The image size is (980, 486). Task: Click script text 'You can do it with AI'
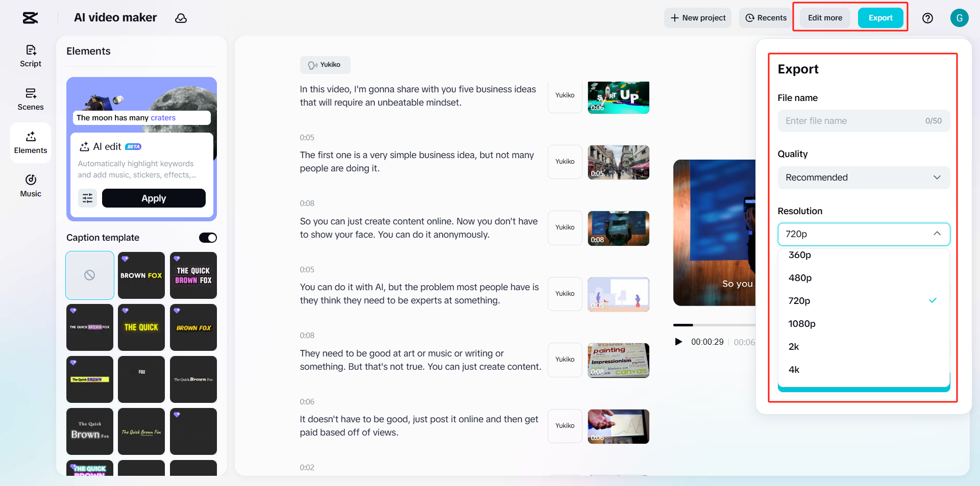(420, 294)
